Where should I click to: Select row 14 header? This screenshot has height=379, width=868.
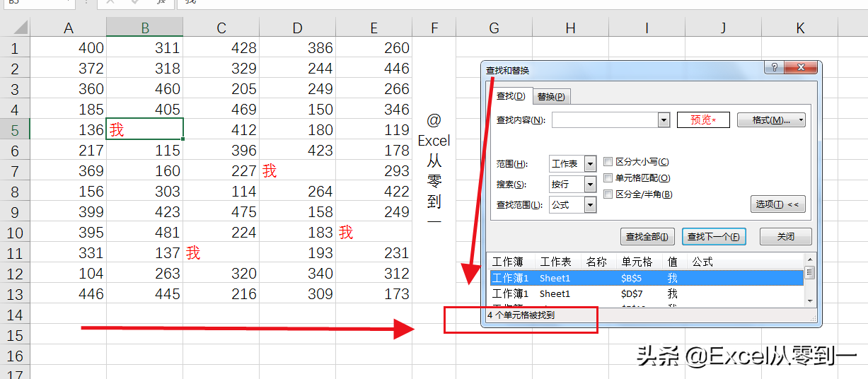(15, 315)
